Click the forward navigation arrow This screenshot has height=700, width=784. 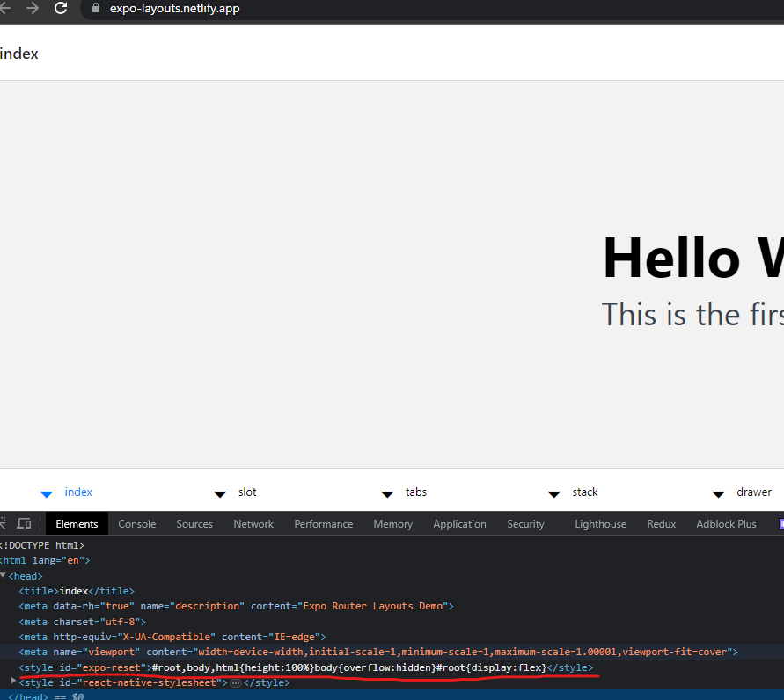tap(33, 11)
